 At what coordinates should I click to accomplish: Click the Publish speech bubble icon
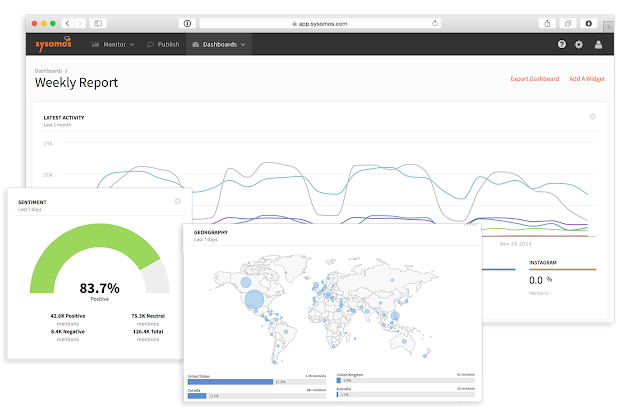point(150,44)
